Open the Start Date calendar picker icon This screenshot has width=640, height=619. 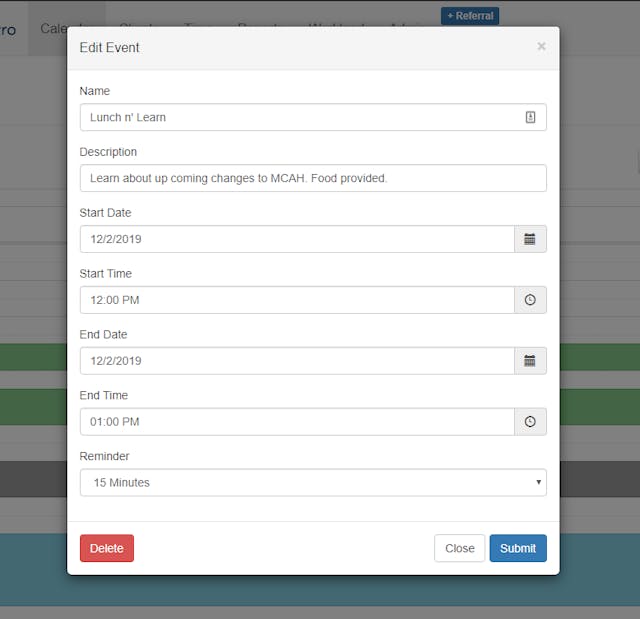530,239
